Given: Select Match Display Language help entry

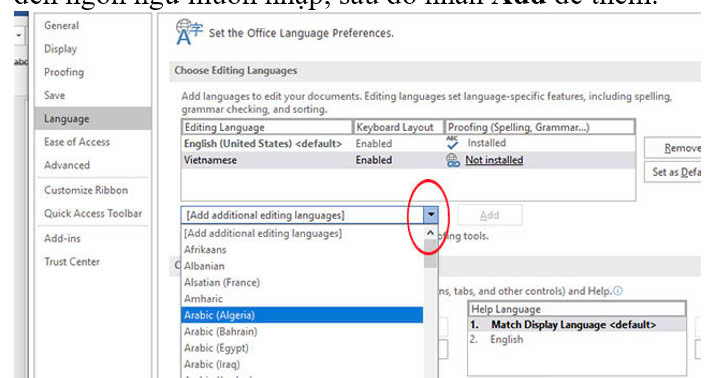Looking at the screenshot, I should [x=577, y=325].
